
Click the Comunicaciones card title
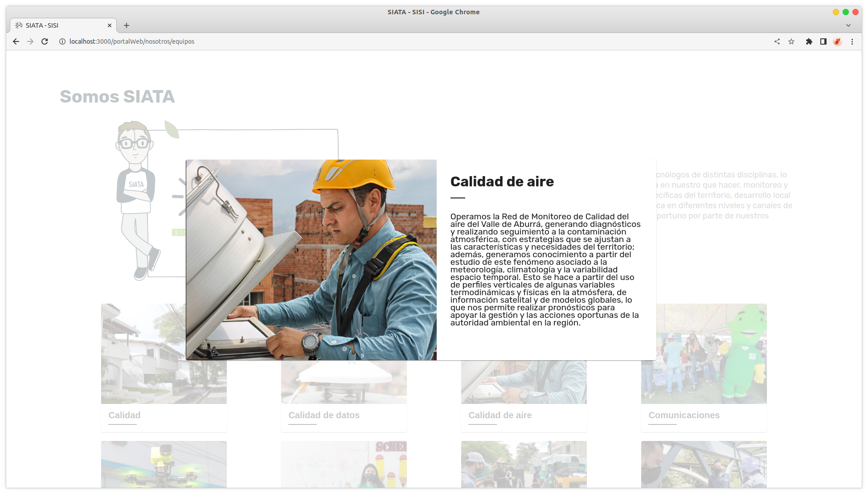tap(684, 415)
